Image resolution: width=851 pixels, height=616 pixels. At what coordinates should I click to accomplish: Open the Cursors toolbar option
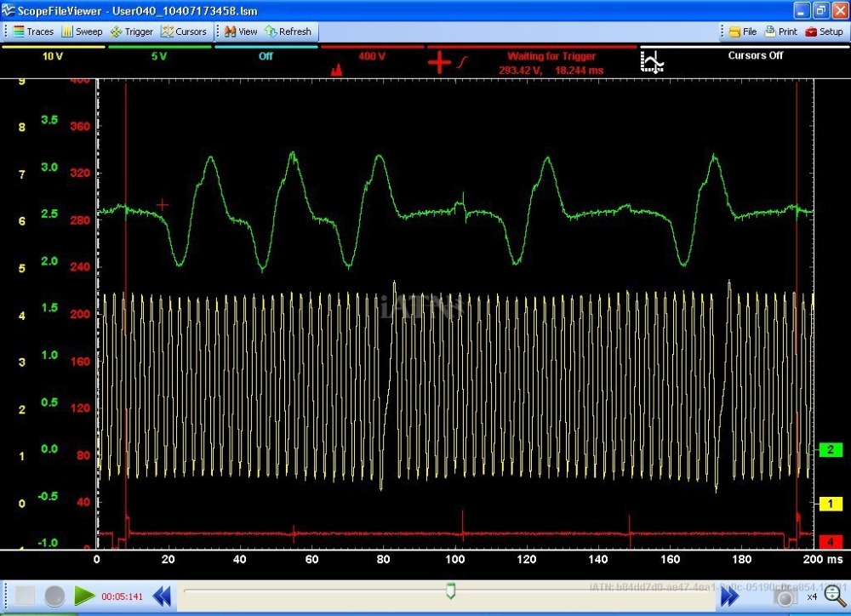184,31
